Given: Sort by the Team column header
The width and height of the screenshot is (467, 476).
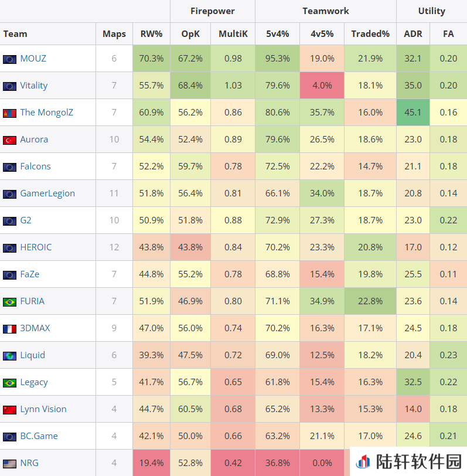Looking at the screenshot, I should click(48, 33).
